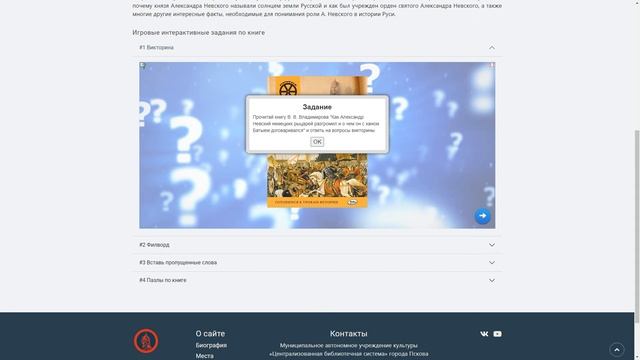Open the #4 Пазлы по книге label
The height and width of the screenshot is (360, 640).
pos(163,280)
